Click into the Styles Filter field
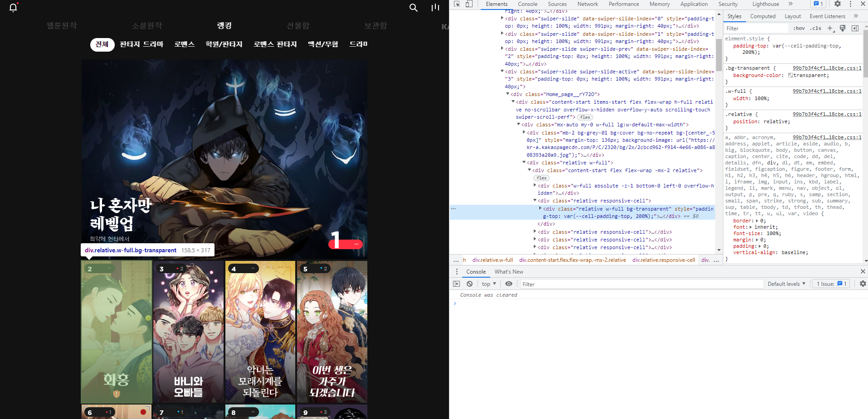This screenshot has height=419, width=868. pos(756,28)
